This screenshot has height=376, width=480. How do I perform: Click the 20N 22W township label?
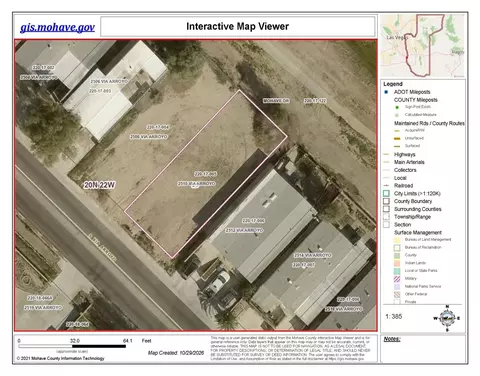pyautogui.click(x=99, y=185)
